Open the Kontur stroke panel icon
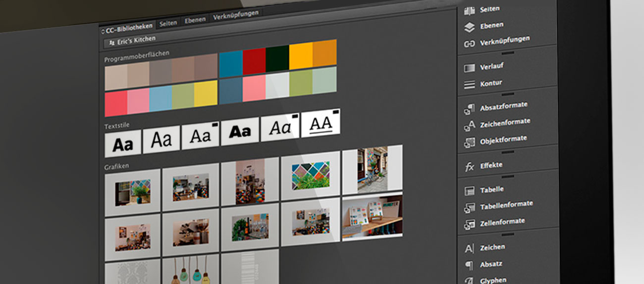Image resolution: width=644 pixels, height=284 pixels. [x=470, y=85]
